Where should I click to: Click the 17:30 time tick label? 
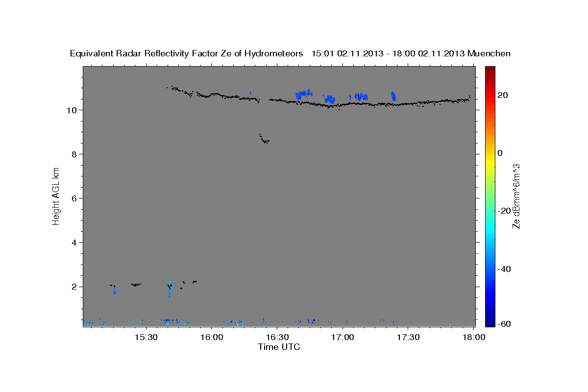(x=408, y=337)
